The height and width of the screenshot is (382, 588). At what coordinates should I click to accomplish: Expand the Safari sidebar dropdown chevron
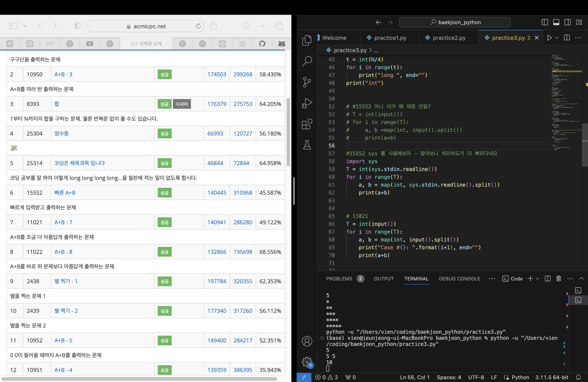click(25, 26)
